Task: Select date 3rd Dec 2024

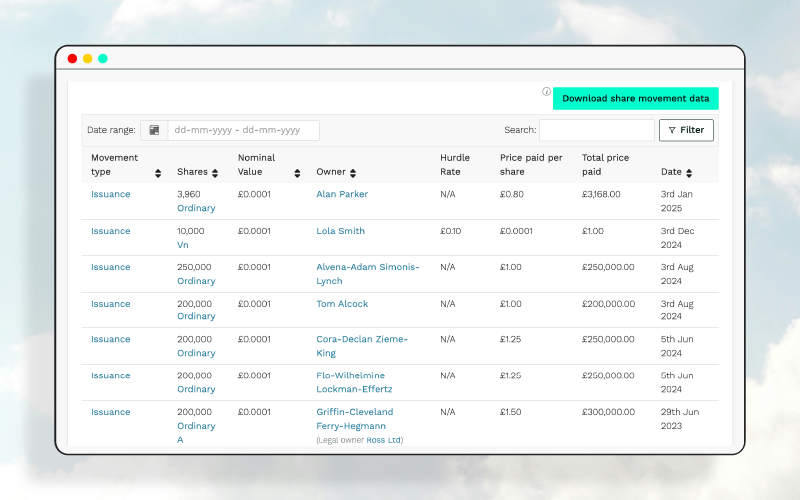Action: [677, 238]
